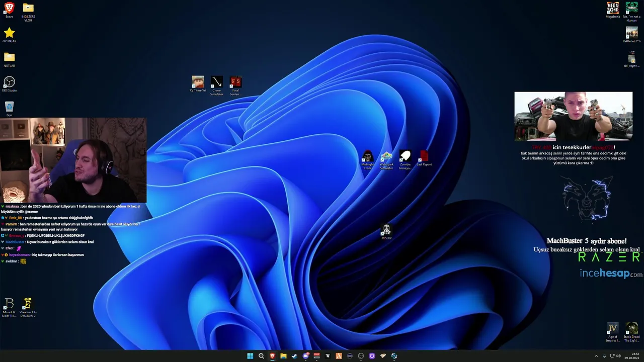Show hidden system tray icons
The height and width of the screenshot is (362, 644).
[x=596, y=356]
